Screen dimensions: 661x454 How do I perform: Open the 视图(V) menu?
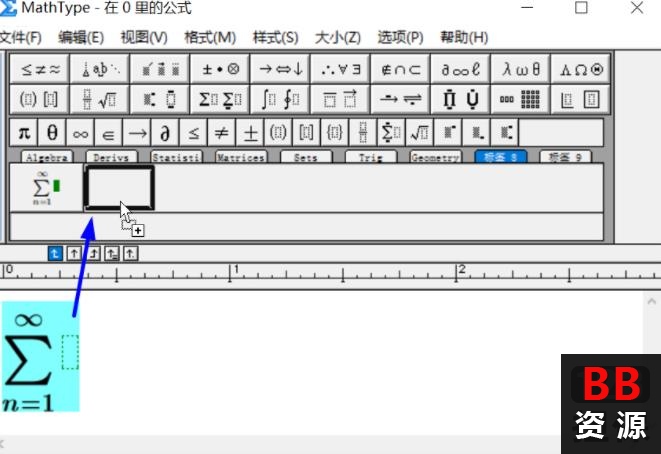[144, 38]
